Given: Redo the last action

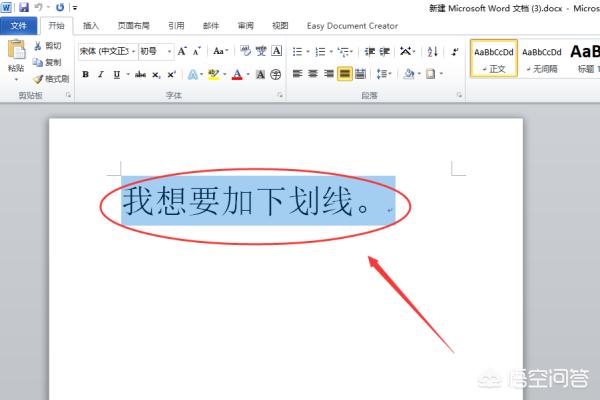Looking at the screenshot, I should [x=60, y=7].
